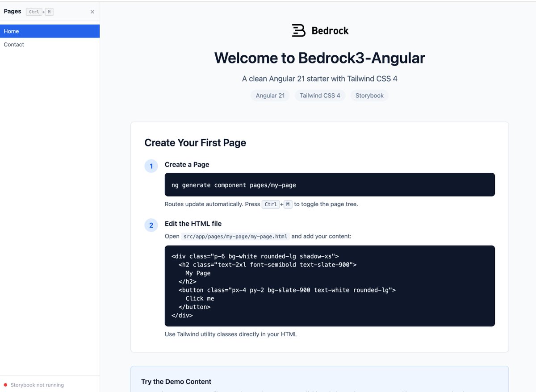Click the M key hint in sidebar header
This screenshot has width=536, height=392.
[x=50, y=12]
